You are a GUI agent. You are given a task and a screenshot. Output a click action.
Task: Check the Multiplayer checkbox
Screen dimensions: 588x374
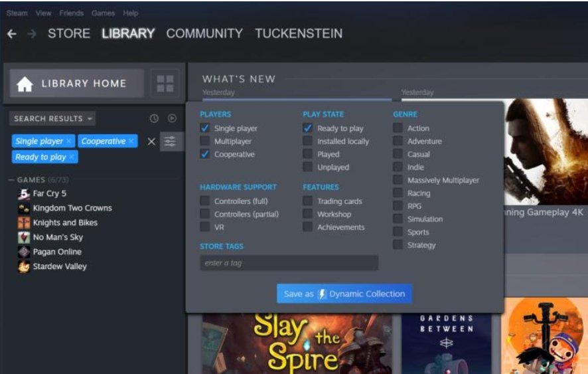[x=205, y=141]
